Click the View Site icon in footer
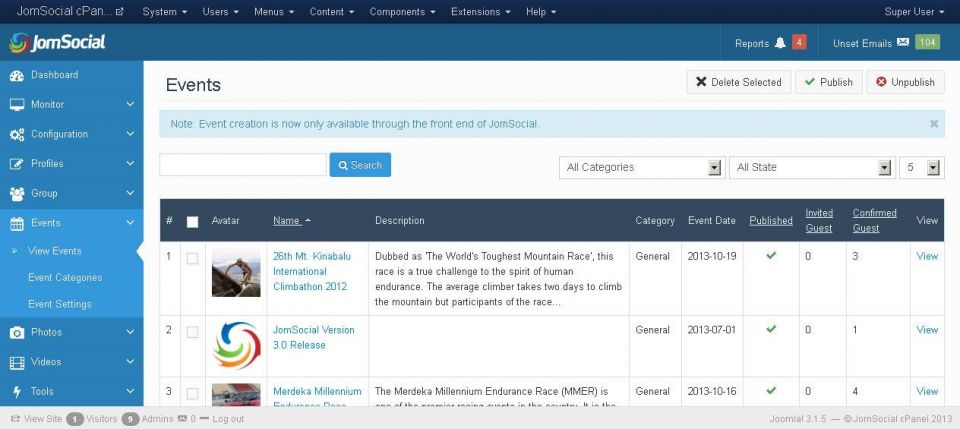This screenshot has width=960, height=429. [x=15, y=419]
